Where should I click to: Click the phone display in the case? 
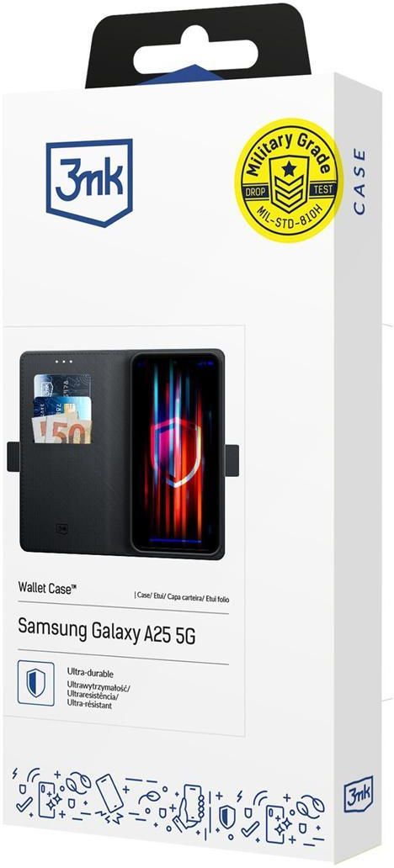pos(177,452)
